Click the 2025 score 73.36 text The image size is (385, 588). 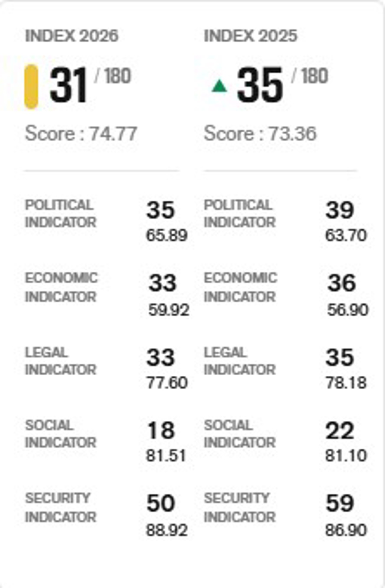click(x=260, y=133)
